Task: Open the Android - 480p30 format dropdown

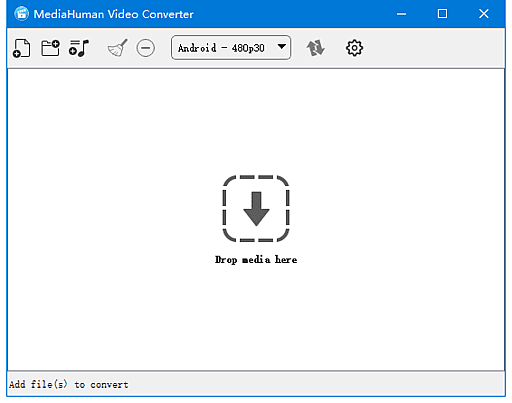Action: tap(231, 48)
